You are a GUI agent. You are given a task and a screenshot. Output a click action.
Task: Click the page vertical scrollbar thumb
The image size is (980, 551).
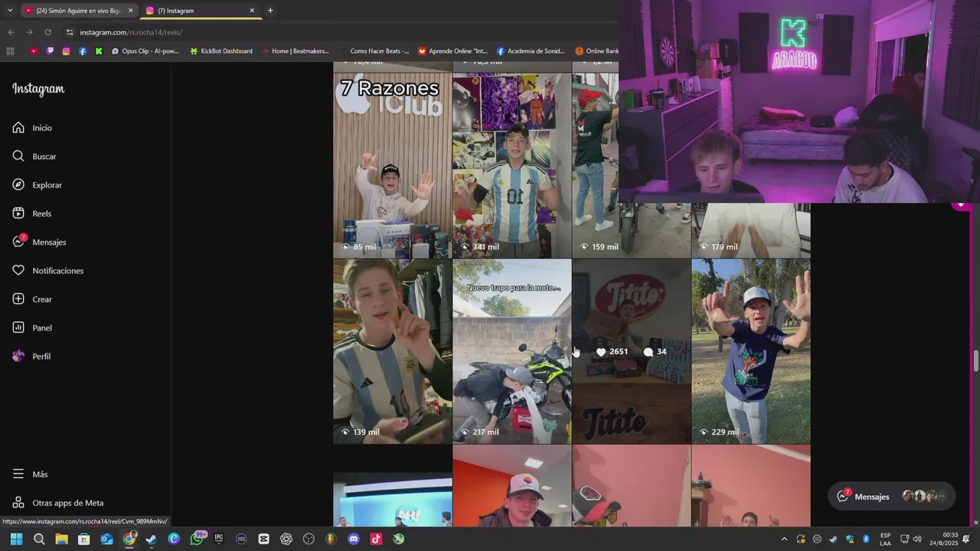tap(975, 360)
